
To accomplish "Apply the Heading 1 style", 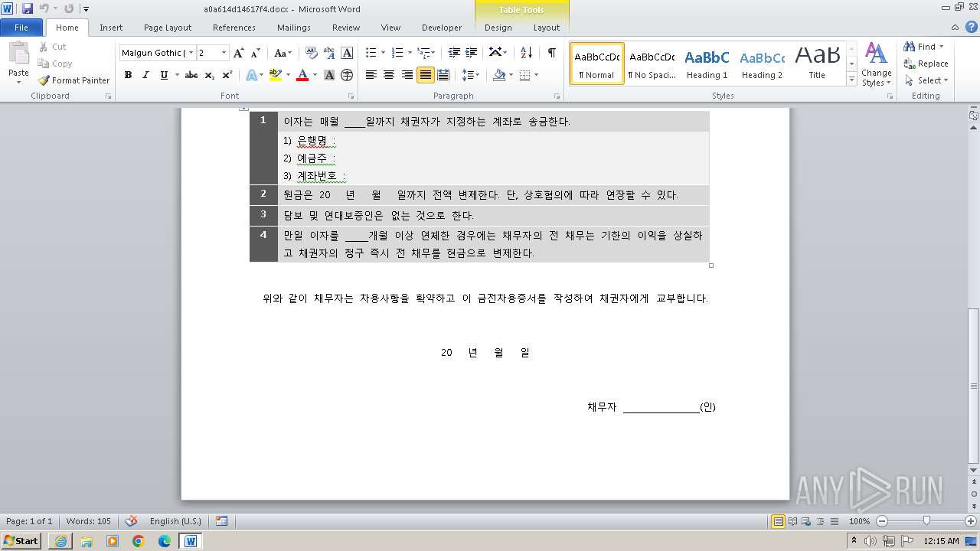I will coord(707,64).
